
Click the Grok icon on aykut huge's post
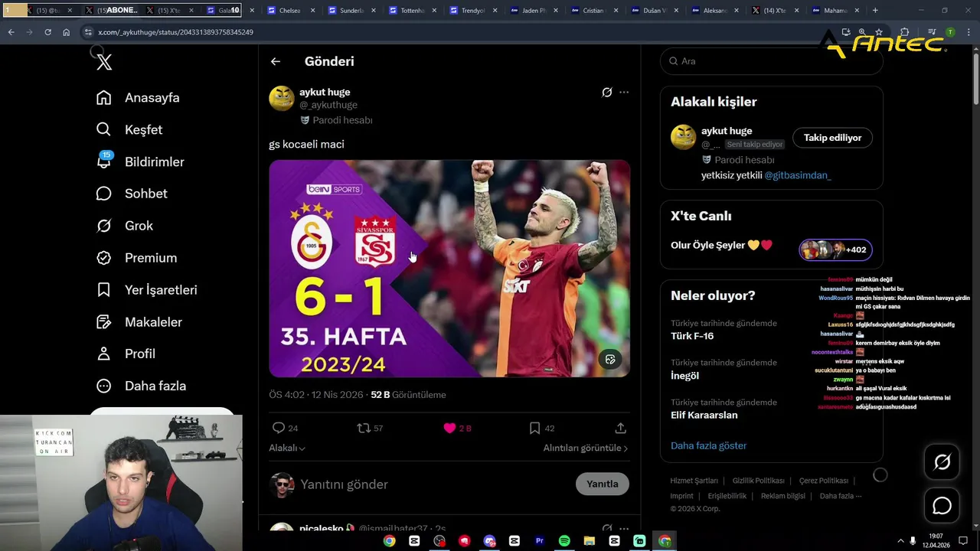tap(607, 92)
